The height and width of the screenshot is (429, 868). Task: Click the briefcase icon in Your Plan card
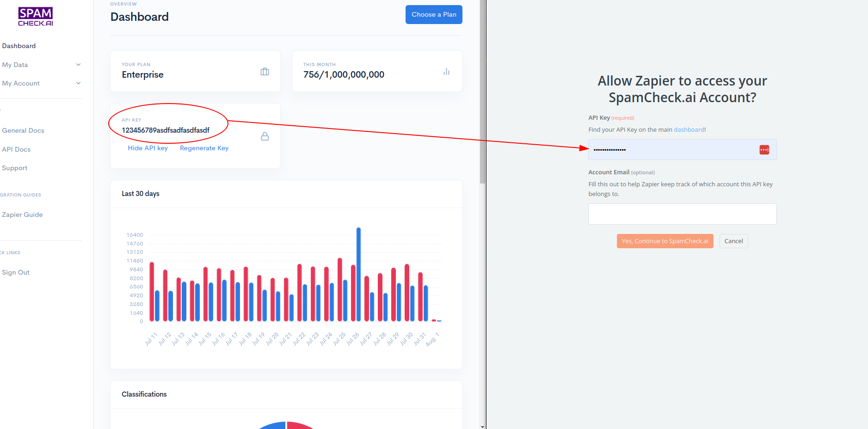(x=265, y=72)
